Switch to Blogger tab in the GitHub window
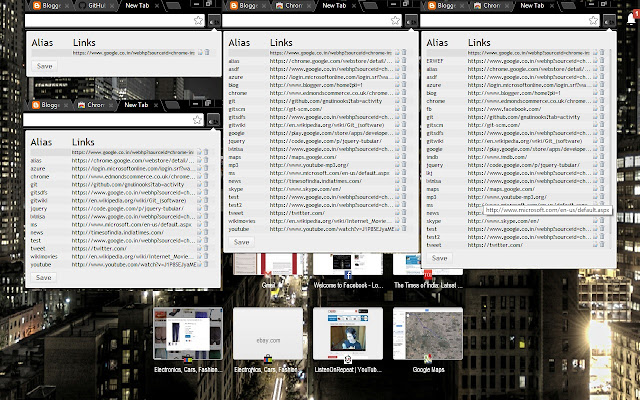The height and width of the screenshot is (400, 640). click(x=51, y=6)
